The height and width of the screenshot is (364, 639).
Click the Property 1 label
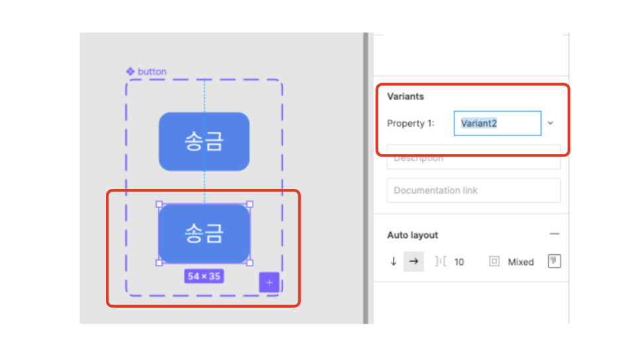pyautogui.click(x=411, y=124)
